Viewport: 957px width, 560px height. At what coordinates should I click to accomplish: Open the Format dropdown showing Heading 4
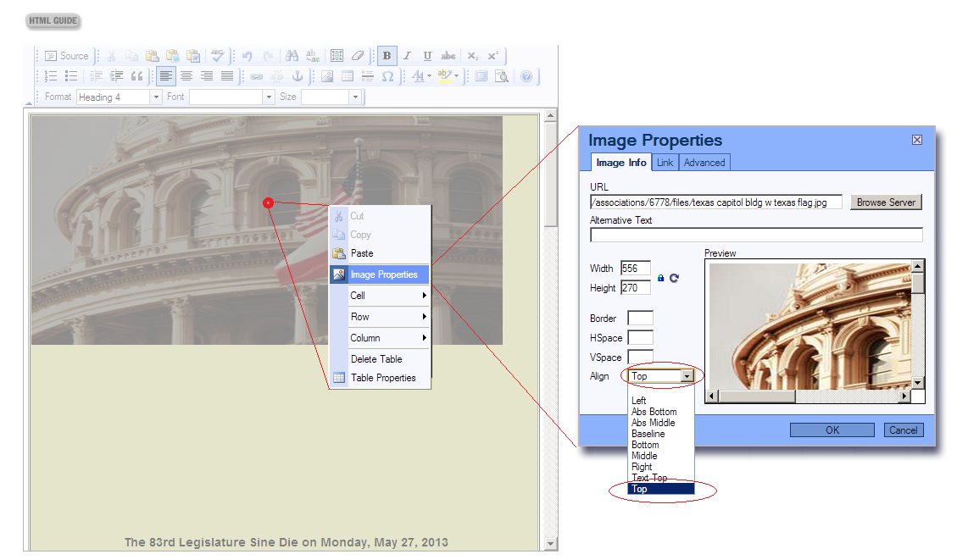pyautogui.click(x=119, y=97)
